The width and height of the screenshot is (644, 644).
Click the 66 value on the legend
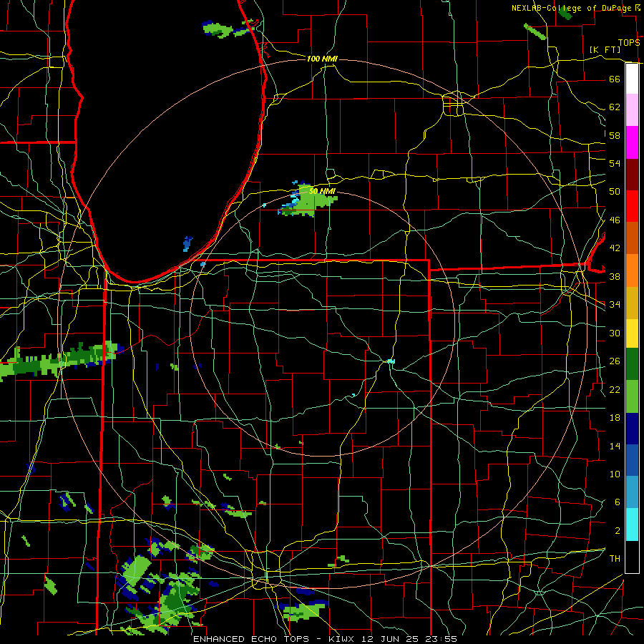tap(615, 79)
